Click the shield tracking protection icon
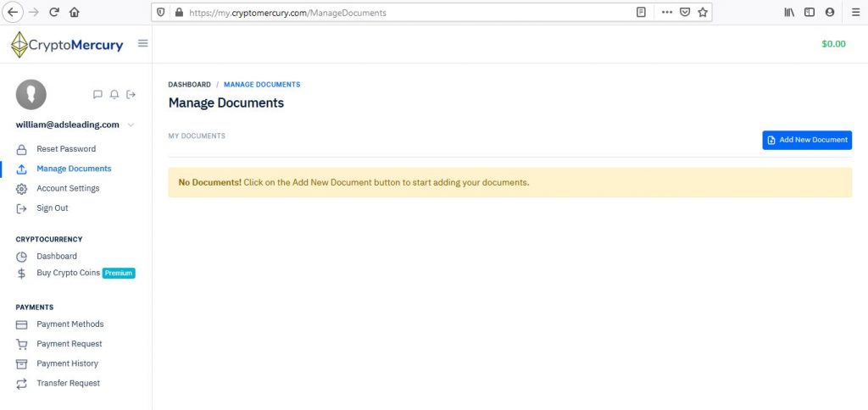868x410 pixels. 161,12
